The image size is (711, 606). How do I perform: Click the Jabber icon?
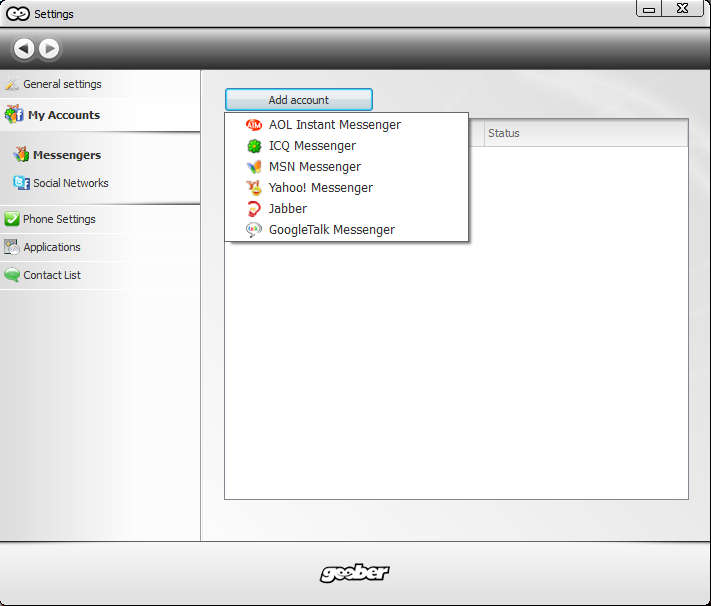point(254,209)
